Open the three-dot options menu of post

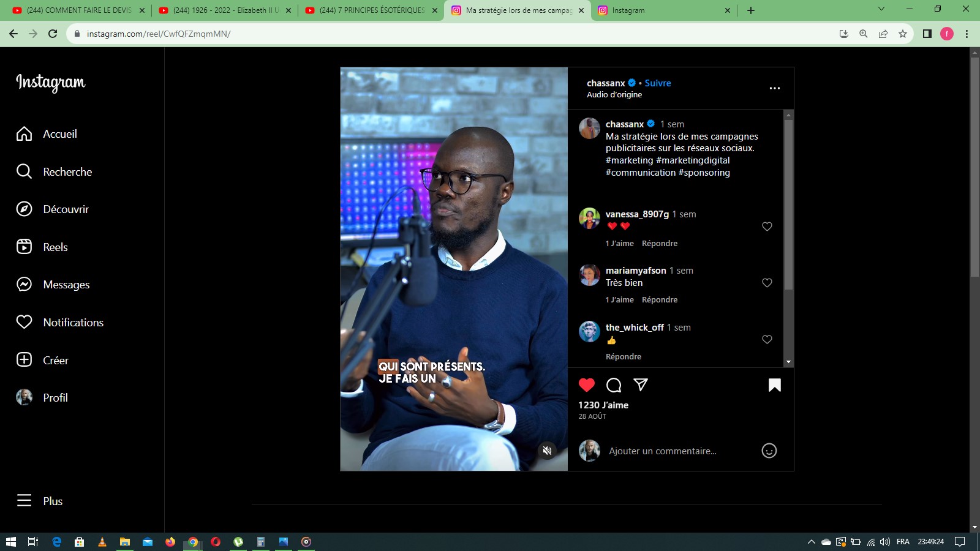pos(774,88)
